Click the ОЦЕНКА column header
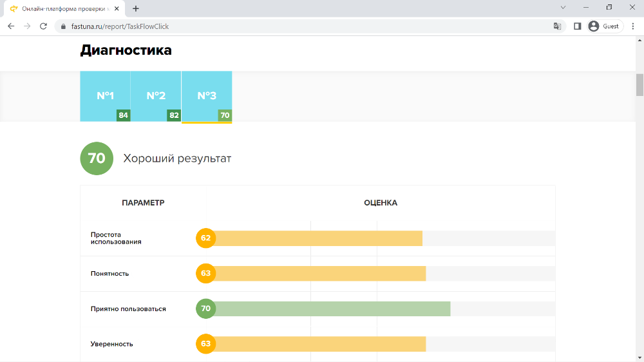 [x=381, y=202]
